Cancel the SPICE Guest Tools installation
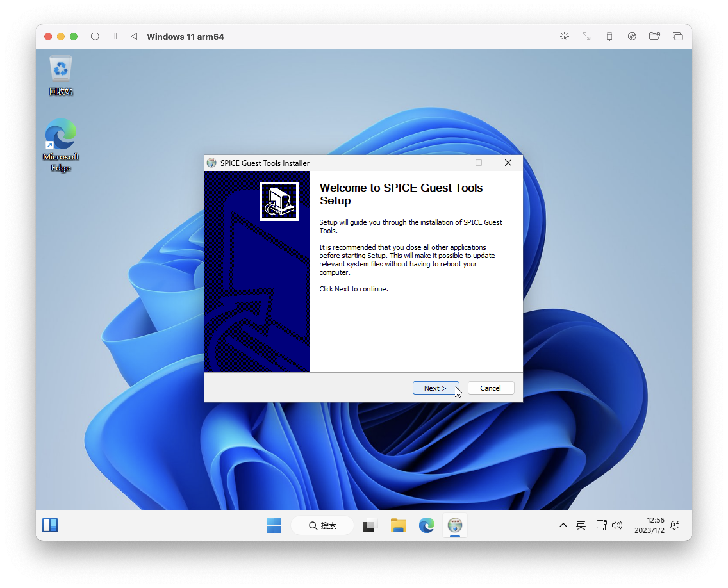Image resolution: width=728 pixels, height=588 pixels. (x=491, y=388)
